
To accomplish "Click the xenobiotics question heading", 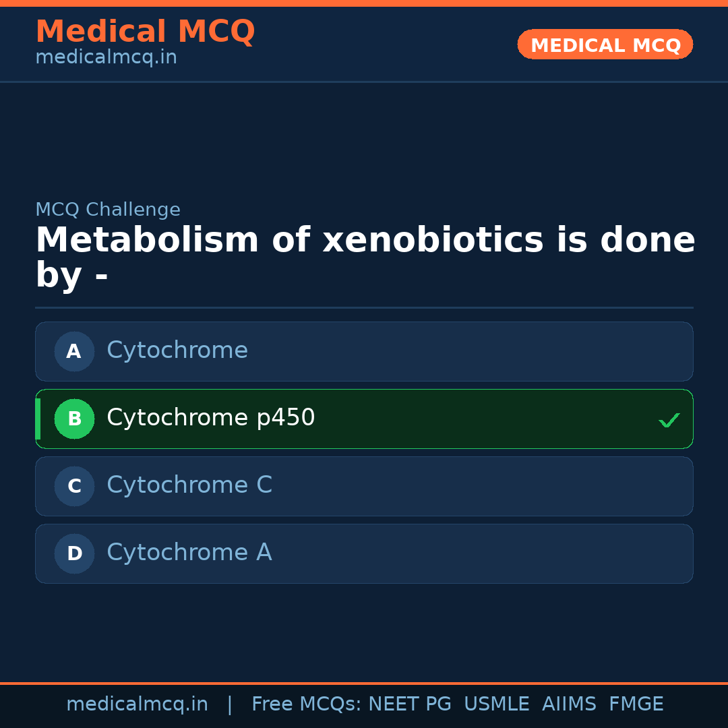I will (x=365, y=257).
